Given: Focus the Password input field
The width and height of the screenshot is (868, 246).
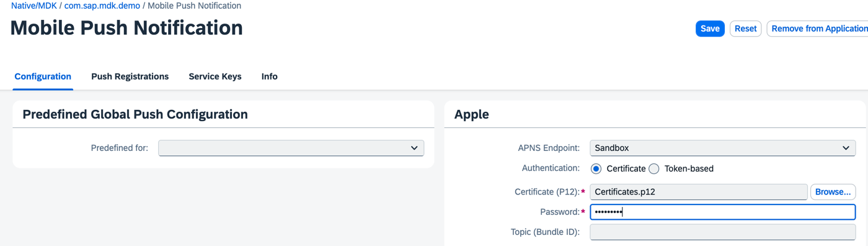Looking at the screenshot, I should pyautogui.click(x=722, y=212).
